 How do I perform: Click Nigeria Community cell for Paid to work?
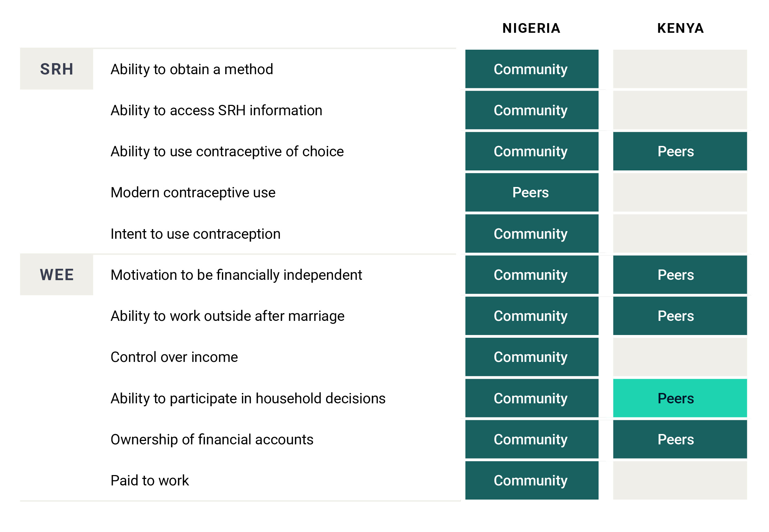click(531, 481)
